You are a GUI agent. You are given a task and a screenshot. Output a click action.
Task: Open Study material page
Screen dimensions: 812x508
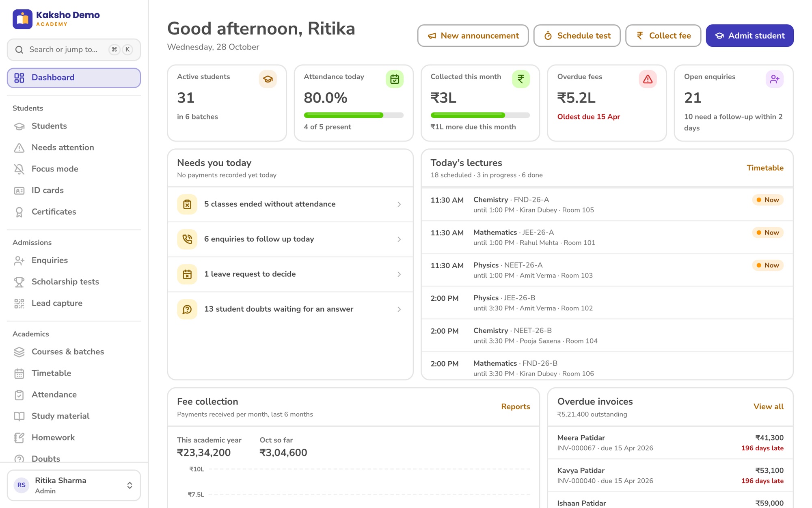pyautogui.click(x=74, y=416)
